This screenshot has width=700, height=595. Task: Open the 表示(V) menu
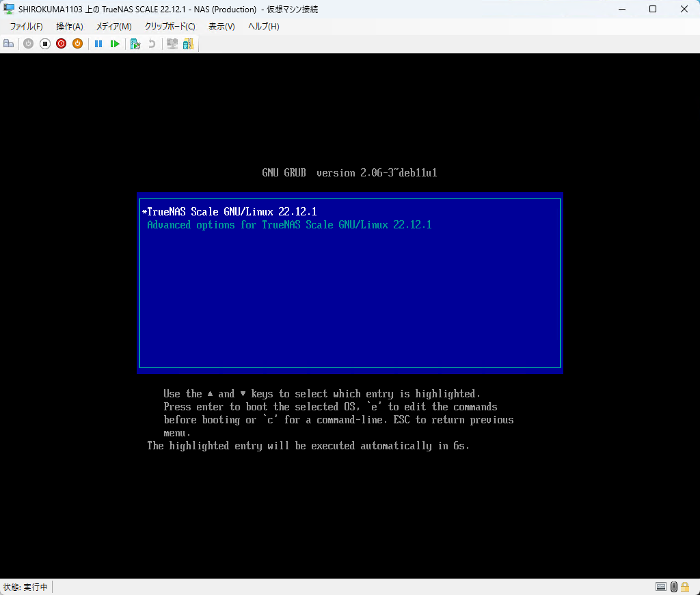(222, 27)
